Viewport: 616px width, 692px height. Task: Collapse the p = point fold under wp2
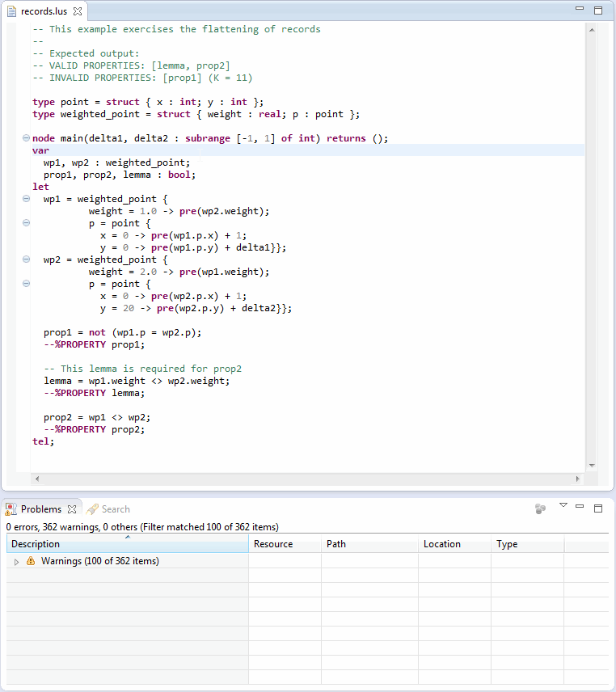pyautogui.click(x=26, y=283)
